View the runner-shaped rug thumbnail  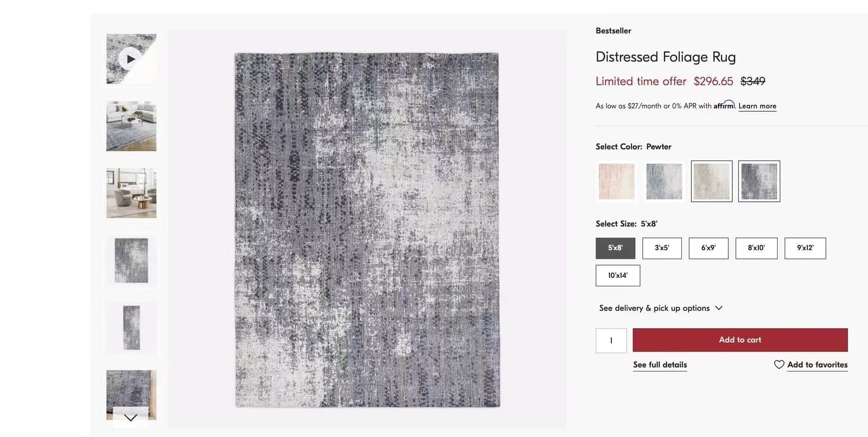point(131,328)
